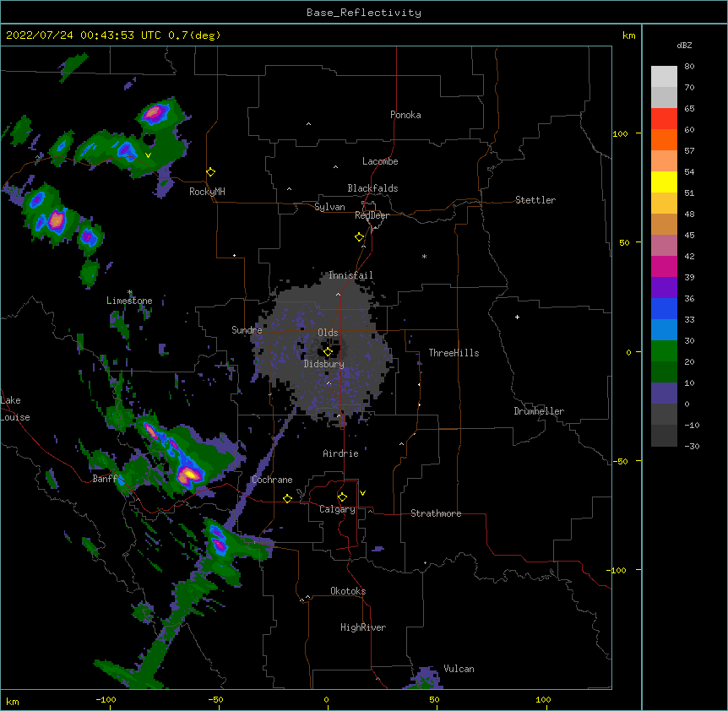Click the Olds city label
Viewport: 728px width, 711px height.
point(328,333)
